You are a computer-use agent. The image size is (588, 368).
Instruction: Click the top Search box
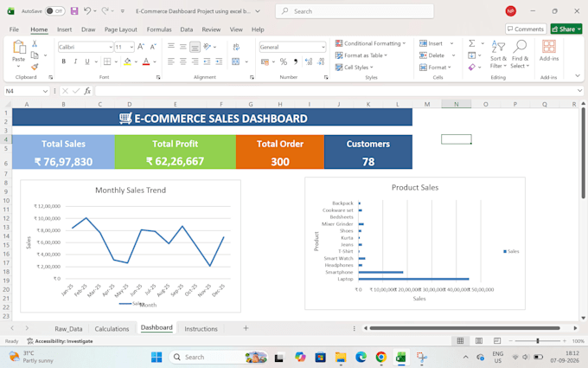click(x=355, y=11)
